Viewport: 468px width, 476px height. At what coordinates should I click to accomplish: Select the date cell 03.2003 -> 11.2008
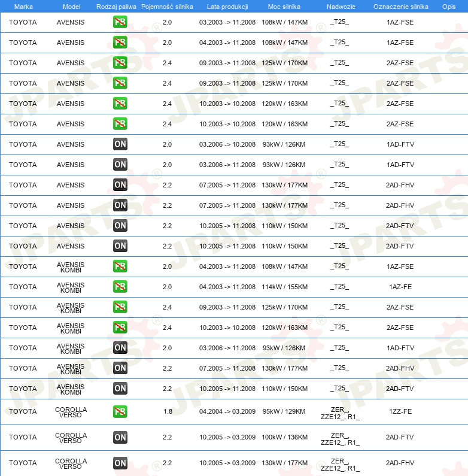pos(227,22)
